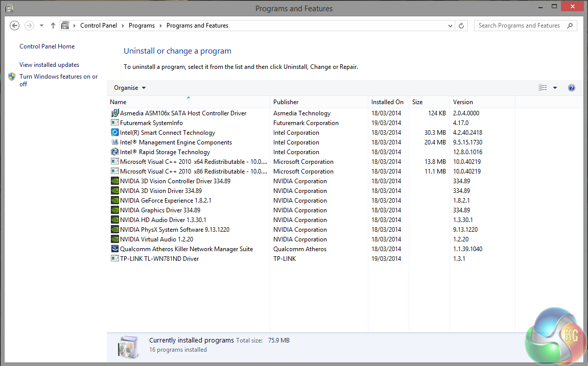
Task: Select the Futuremark SystemInfo entry
Action: coord(151,123)
